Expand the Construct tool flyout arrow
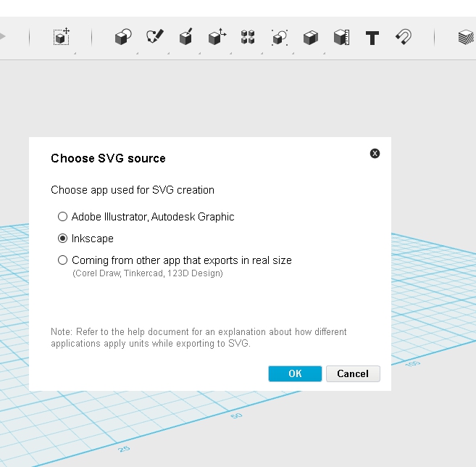The image size is (476, 467). click(x=200, y=53)
